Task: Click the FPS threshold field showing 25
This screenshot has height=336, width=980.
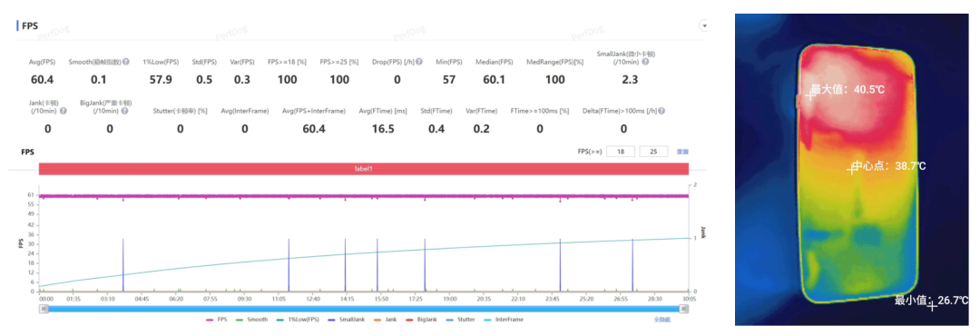Action: click(653, 152)
